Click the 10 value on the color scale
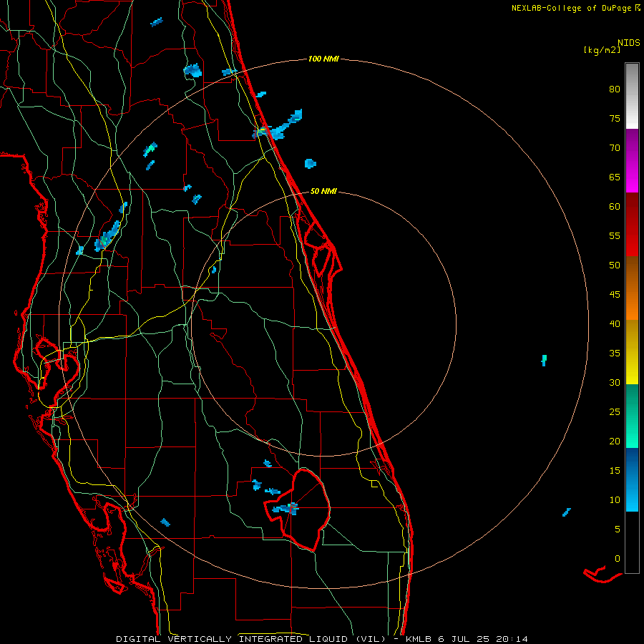 (x=615, y=500)
